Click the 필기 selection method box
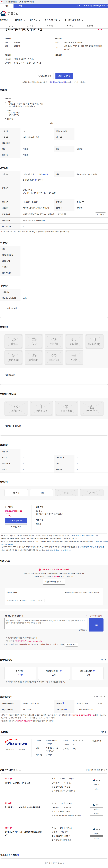108x868 pixels. point(67,493)
